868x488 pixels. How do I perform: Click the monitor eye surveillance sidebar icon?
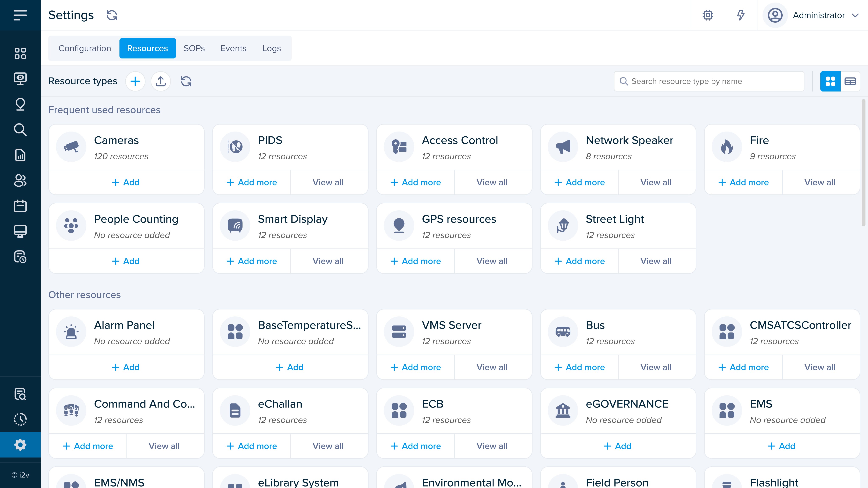pyautogui.click(x=20, y=79)
